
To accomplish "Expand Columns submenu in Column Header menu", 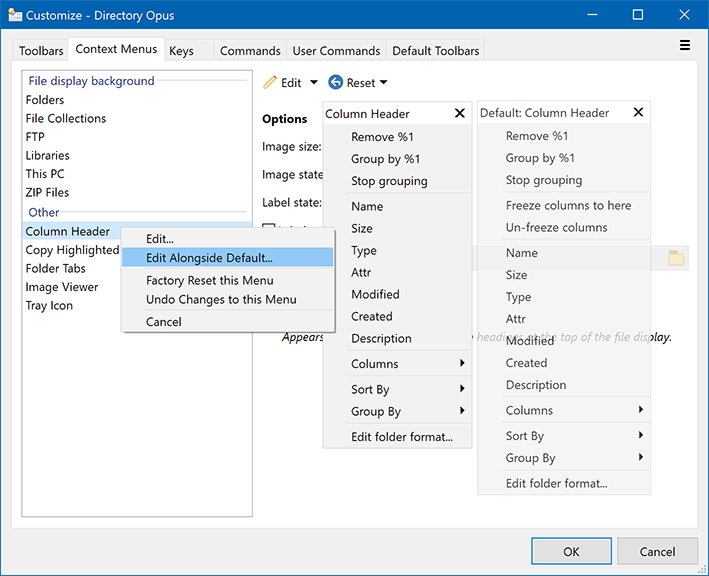I will 462,363.
